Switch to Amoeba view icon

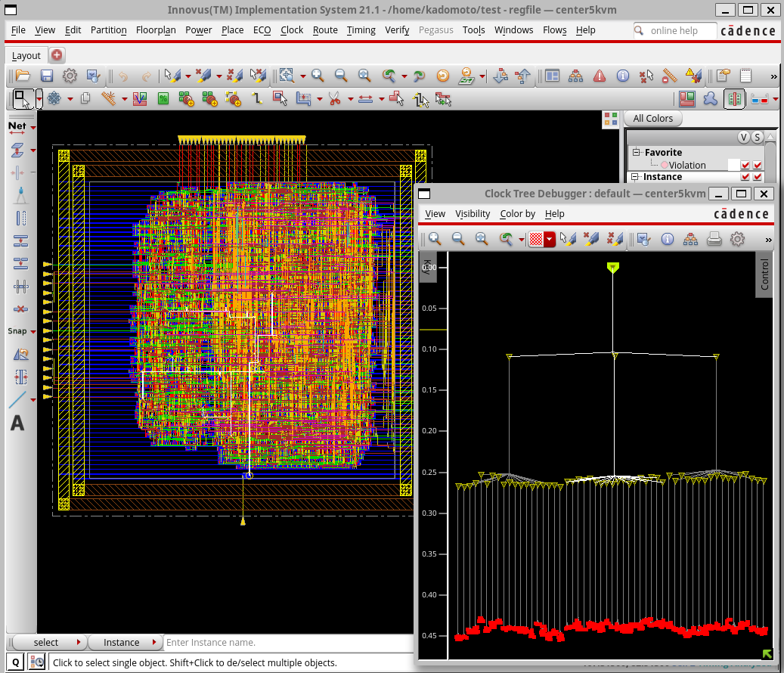click(x=711, y=99)
